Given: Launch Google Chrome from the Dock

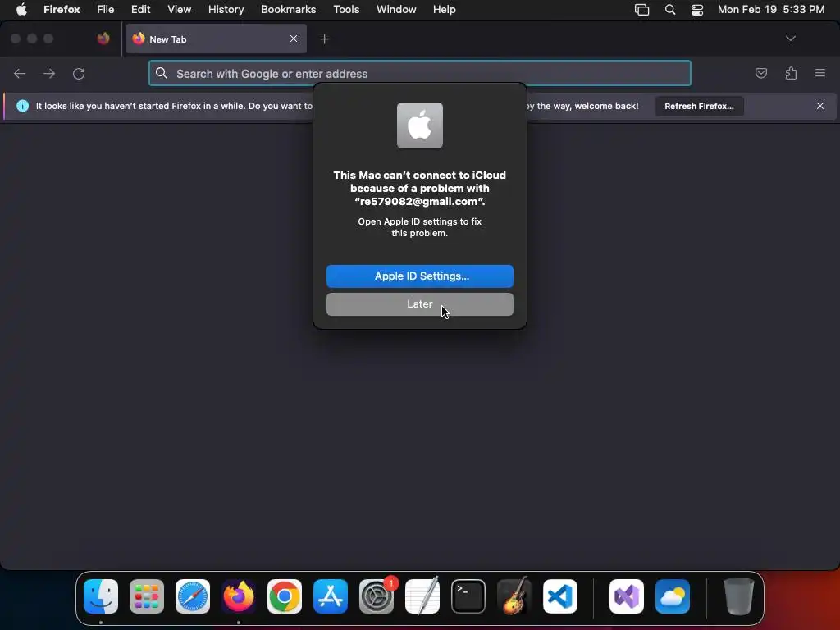Looking at the screenshot, I should [x=285, y=596].
